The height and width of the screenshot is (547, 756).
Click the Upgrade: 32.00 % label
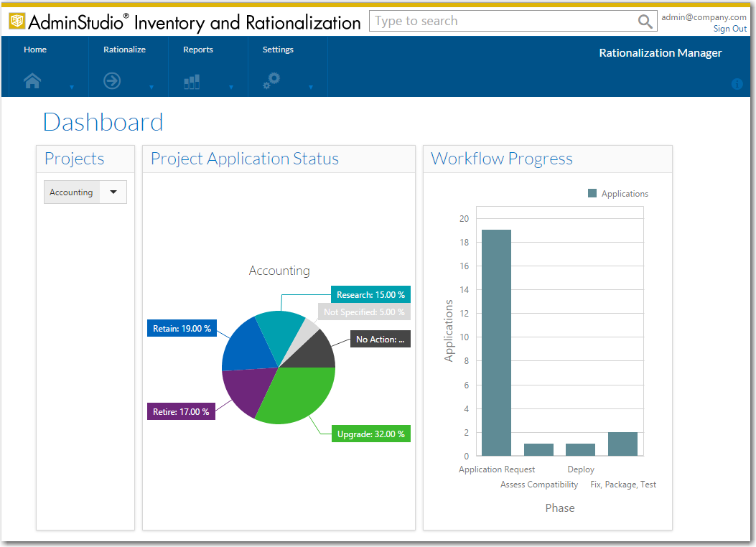370,434
